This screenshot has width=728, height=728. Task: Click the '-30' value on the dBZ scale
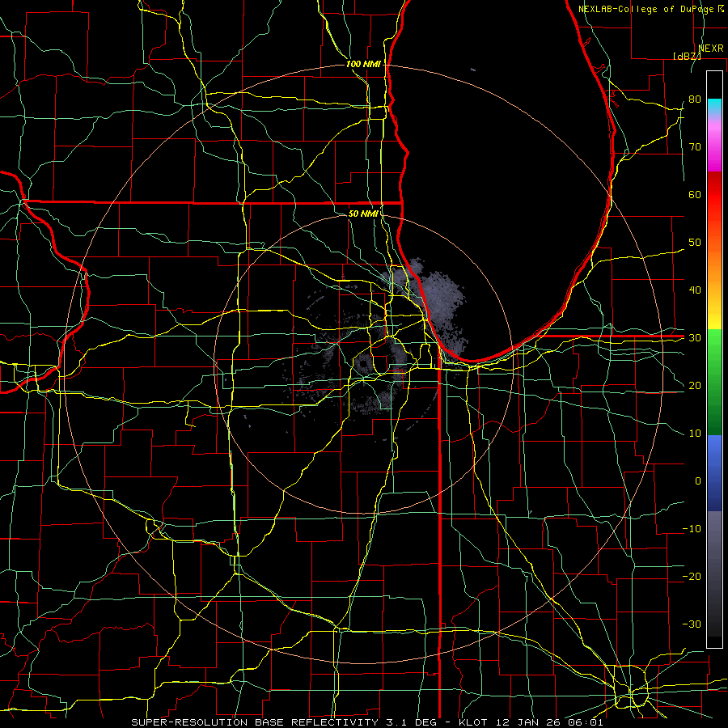click(692, 624)
